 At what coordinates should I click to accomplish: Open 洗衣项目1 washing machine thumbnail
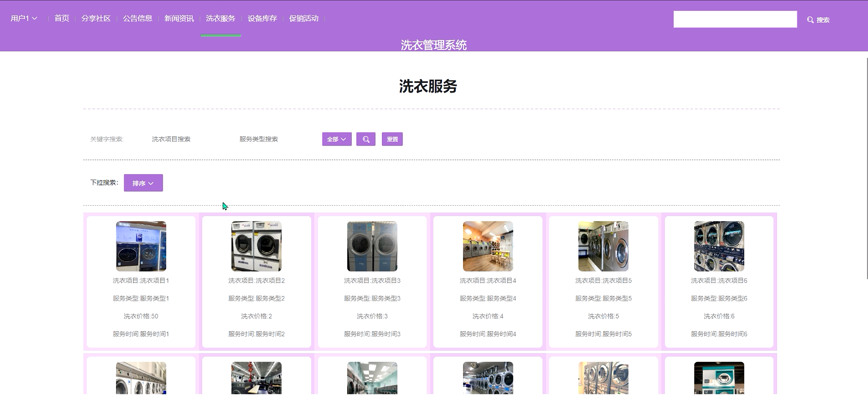(141, 246)
